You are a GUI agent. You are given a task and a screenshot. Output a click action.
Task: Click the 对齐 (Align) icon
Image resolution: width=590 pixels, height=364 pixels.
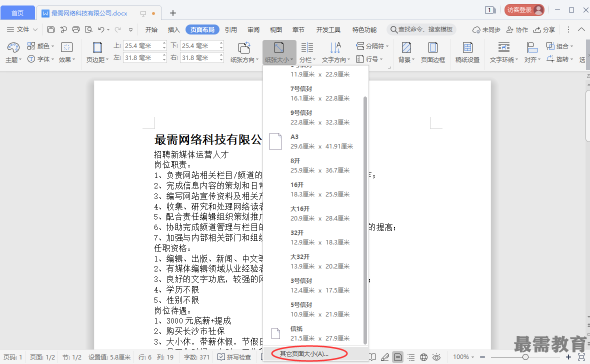(x=532, y=47)
